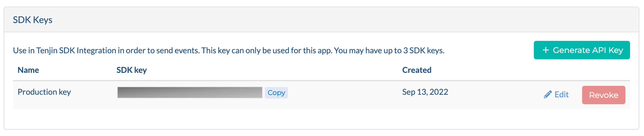Select the SDK key column header

coord(132,70)
